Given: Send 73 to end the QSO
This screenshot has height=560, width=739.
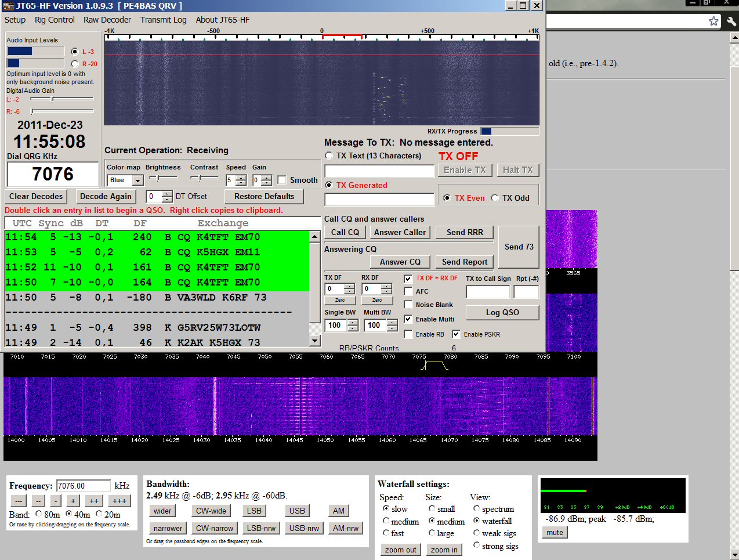Looking at the screenshot, I should 519,247.
